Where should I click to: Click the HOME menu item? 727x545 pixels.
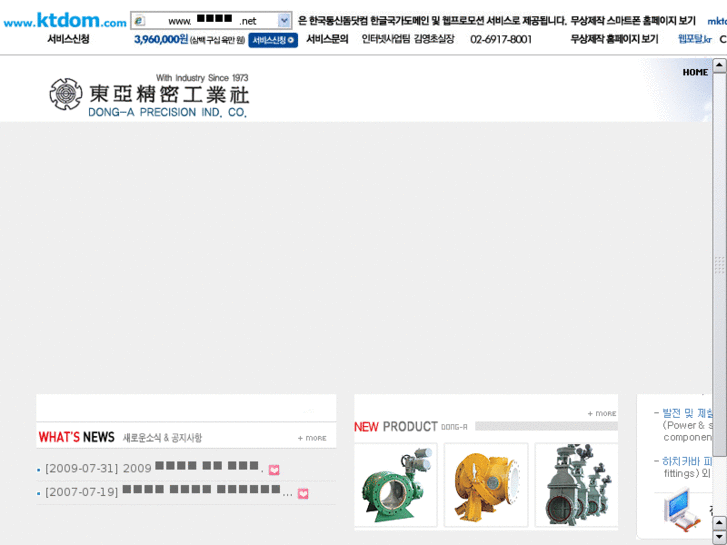(x=695, y=72)
